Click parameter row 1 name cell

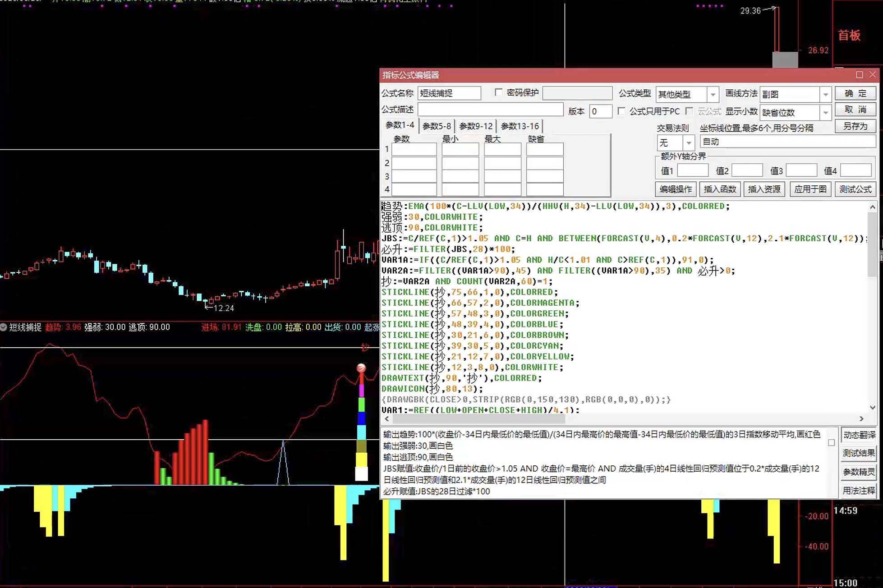pos(414,149)
